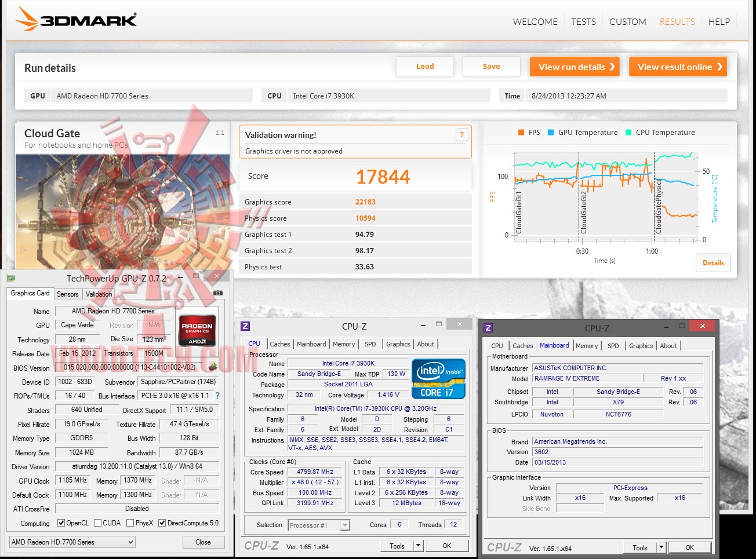Click the teal CPU Temperature legend swatch
Viewport: 756px width, 559px height.
(x=628, y=133)
